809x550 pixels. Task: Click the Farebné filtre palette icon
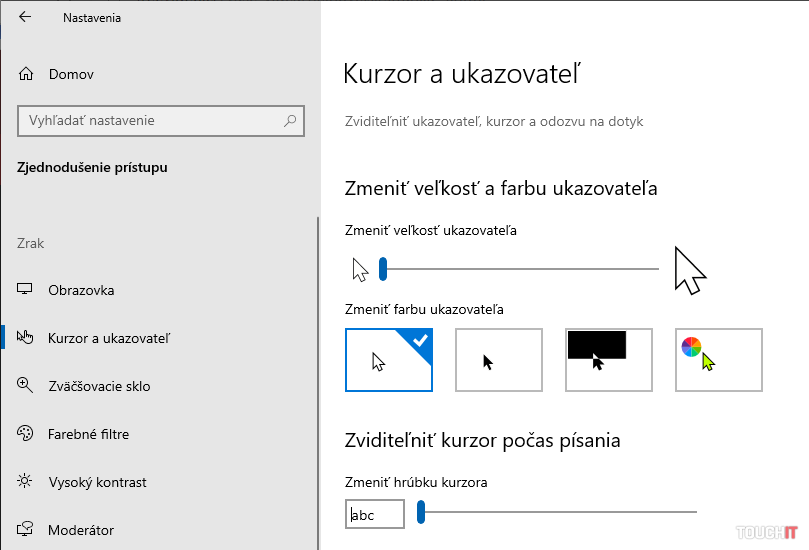(x=26, y=434)
